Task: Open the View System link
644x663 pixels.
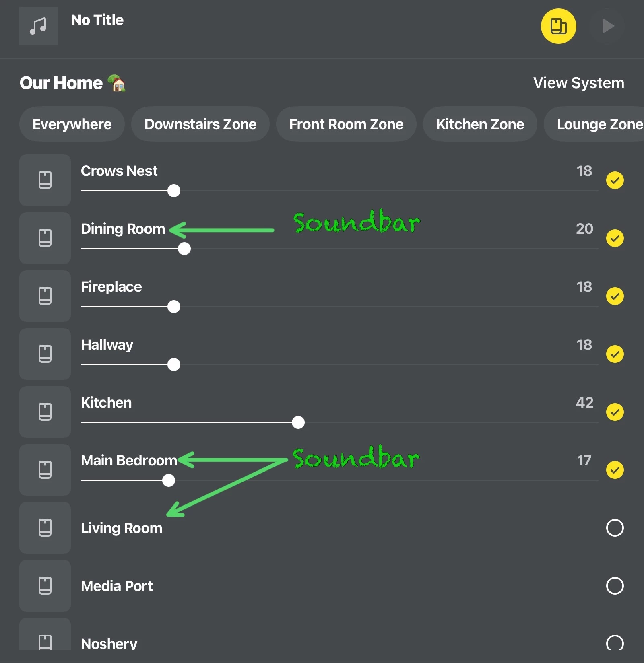Action: (x=578, y=83)
